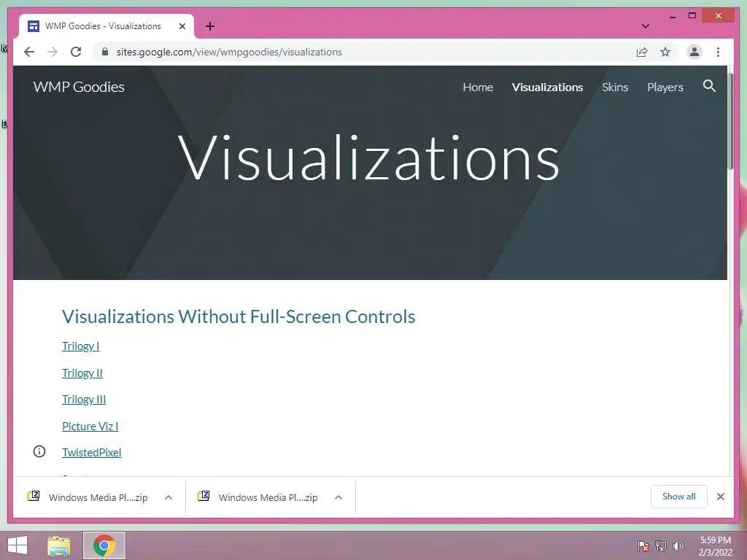Open the Chrome profile avatar
This screenshot has height=560, width=747.
pyautogui.click(x=694, y=52)
